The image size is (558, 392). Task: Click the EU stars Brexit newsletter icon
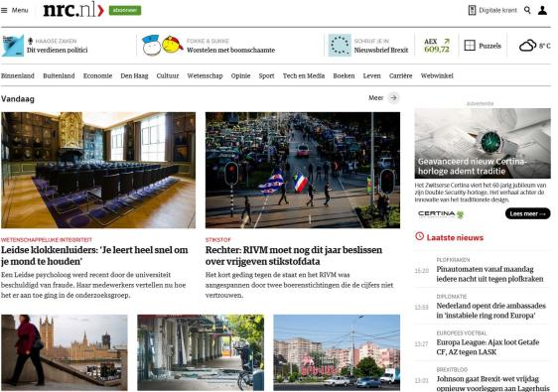point(340,46)
